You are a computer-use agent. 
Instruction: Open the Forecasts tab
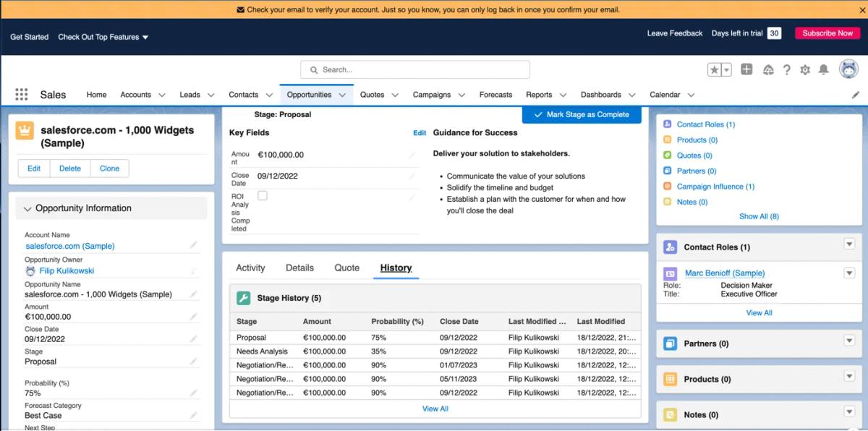click(495, 95)
